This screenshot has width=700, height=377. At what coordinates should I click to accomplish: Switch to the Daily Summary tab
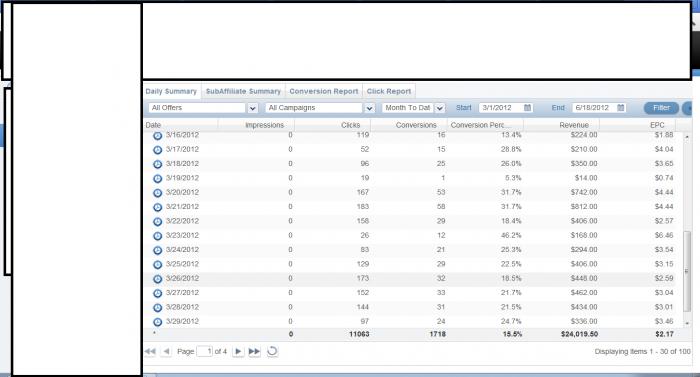pos(171,91)
